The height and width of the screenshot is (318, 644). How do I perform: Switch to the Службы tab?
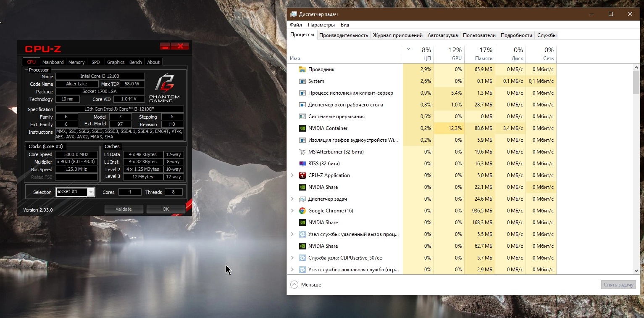547,35
